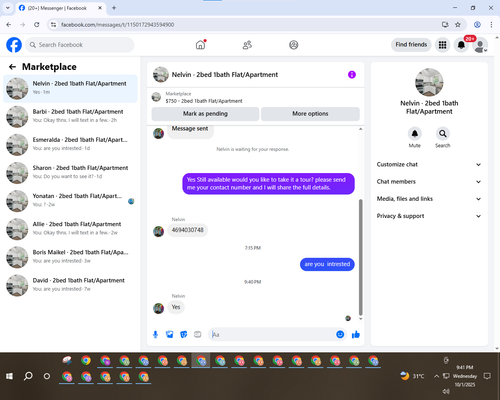Click the Search Facebook field
Image resolution: width=500 pixels, height=400 pixels.
tap(80, 45)
